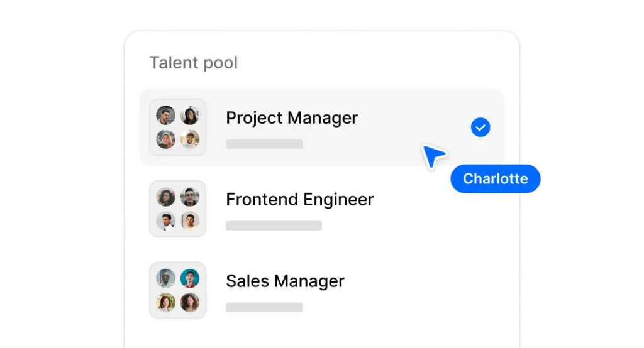Viewport: 644px width, 348px height.
Task: Click the blonde person avatar in Project Manager
Action: 165,139
